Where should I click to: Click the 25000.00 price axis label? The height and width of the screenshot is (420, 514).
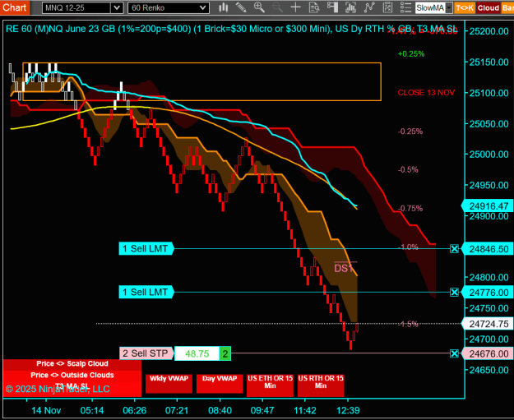pyautogui.click(x=489, y=155)
